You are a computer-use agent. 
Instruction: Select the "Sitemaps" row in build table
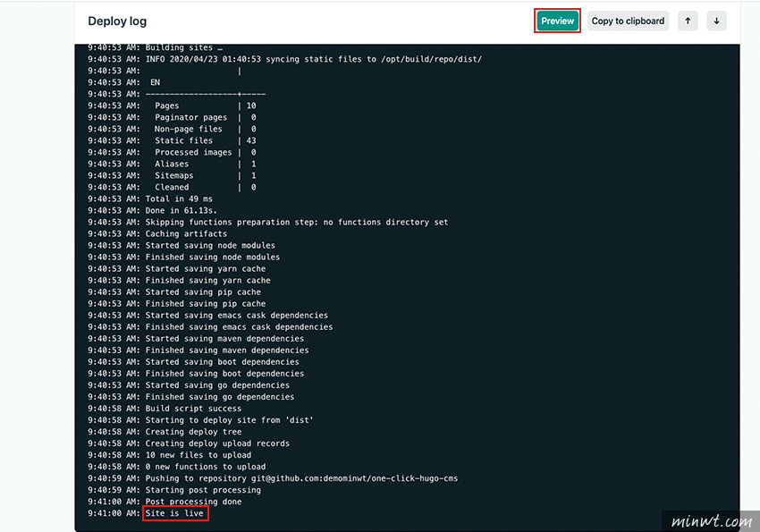coord(172,176)
